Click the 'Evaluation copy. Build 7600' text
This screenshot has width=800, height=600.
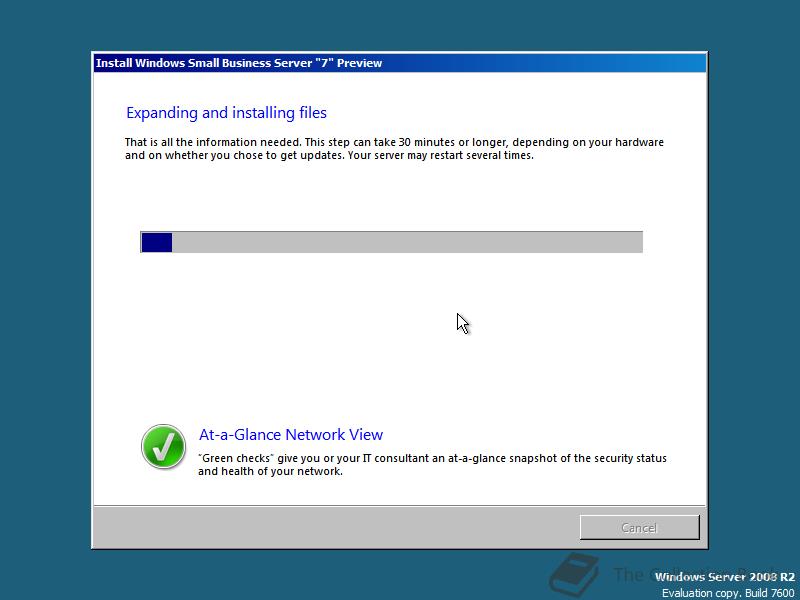point(728,593)
